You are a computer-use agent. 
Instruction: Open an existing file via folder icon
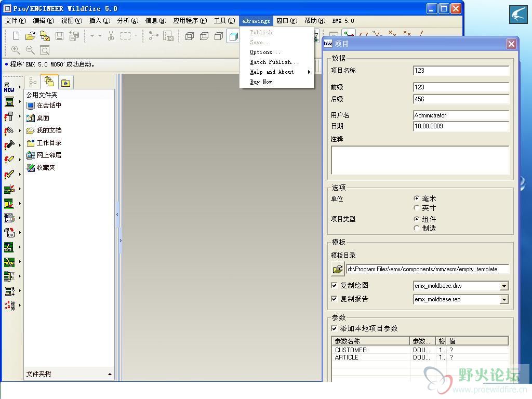tap(30, 36)
